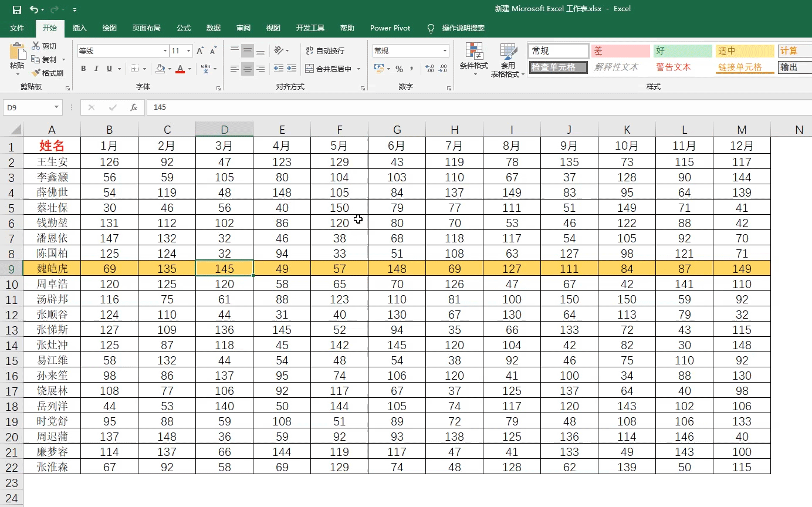The image size is (812, 507).
Task: Increase font size with large A icon
Action: point(201,51)
